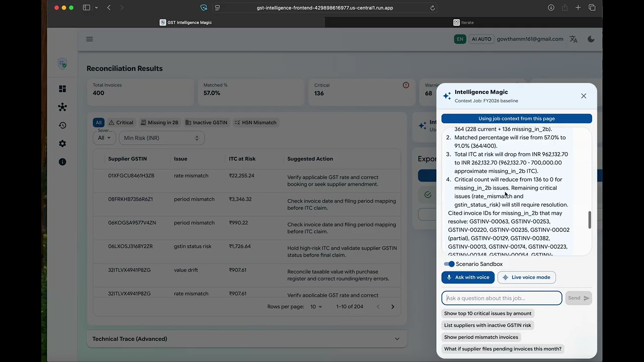644x362 pixels.
Task: Open the rows per page dropdown
Action: point(316,307)
